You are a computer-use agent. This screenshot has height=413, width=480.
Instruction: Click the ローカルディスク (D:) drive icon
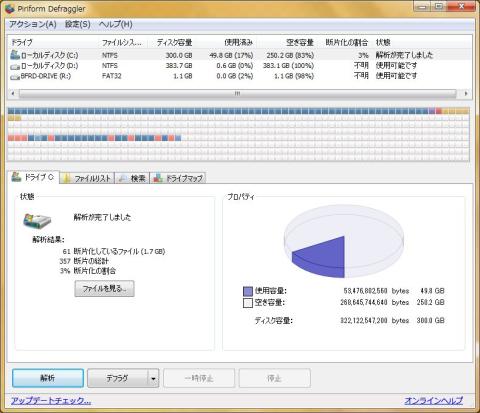pos(15,66)
